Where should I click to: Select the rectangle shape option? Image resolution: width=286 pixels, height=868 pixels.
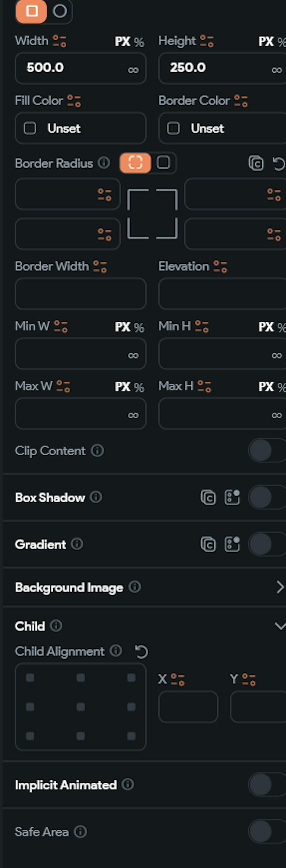pos(31,11)
